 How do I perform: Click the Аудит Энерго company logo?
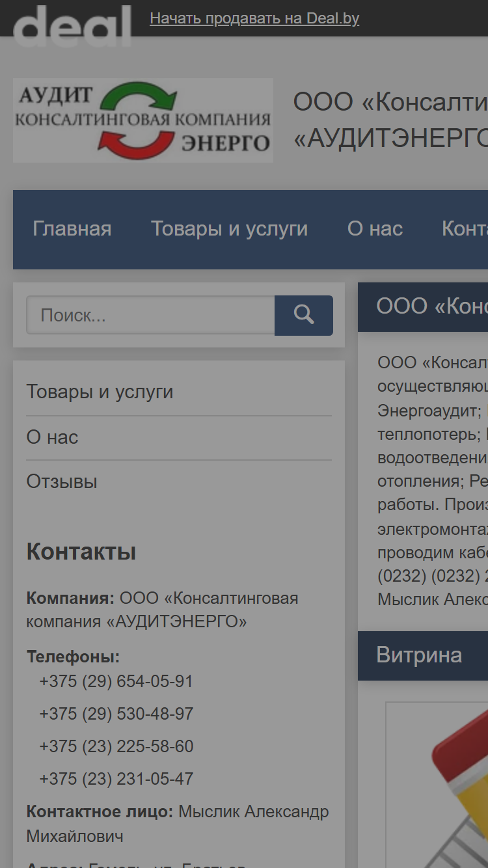(x=143, y=120)
